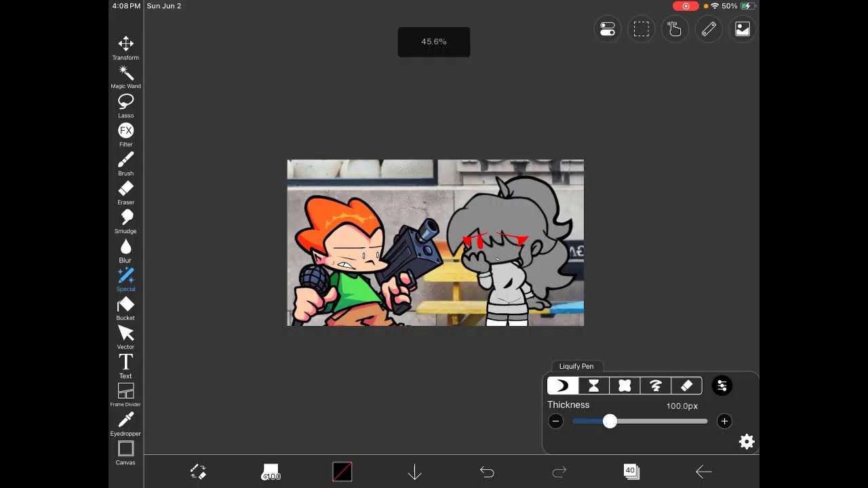Screen dimensions: 868x488
Task: Tap the Liquify Pen label tab
Action: 576,366
